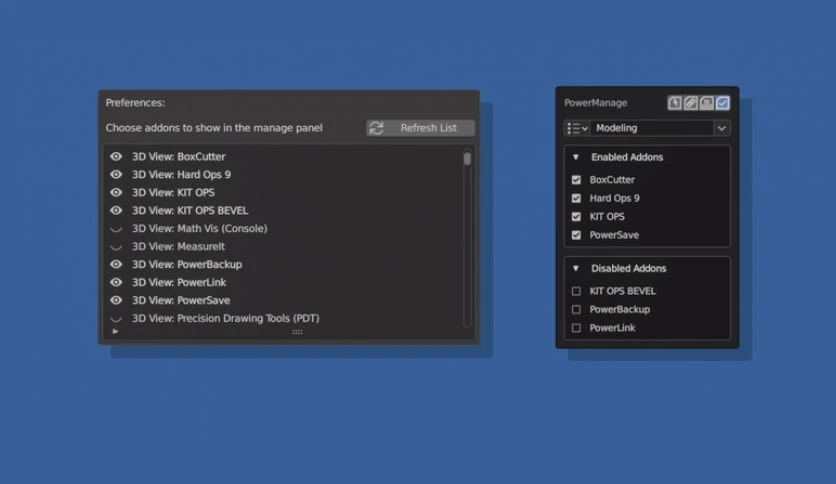
Task: Click the PowerSave lightning icon in the PowerManage header
Action: (x=674, y=103)
